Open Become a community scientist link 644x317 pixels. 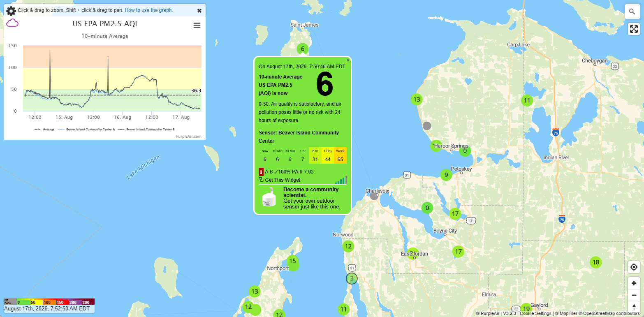click(311, 192)
